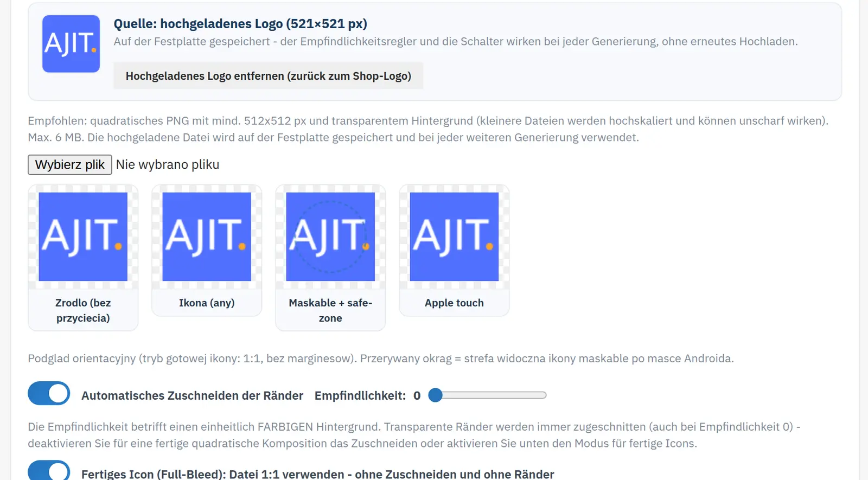This screenshot has width=868, height=480.
Task: Click the 'Automatisches Zuschneiden der Ränder' label text
Action: coord(192,396)
